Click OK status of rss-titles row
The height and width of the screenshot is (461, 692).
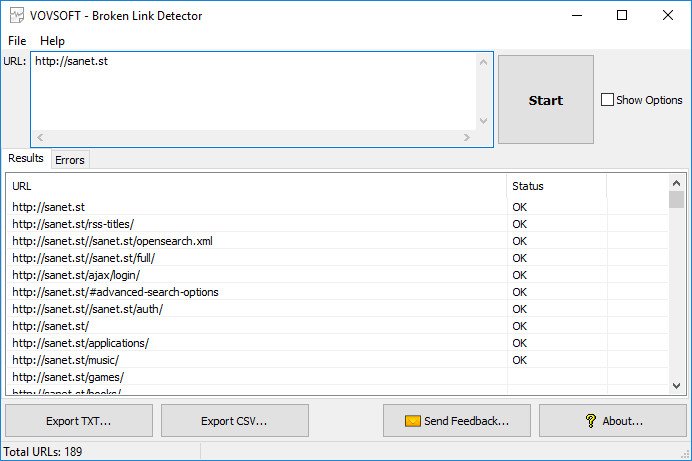(x=519, y=224)
